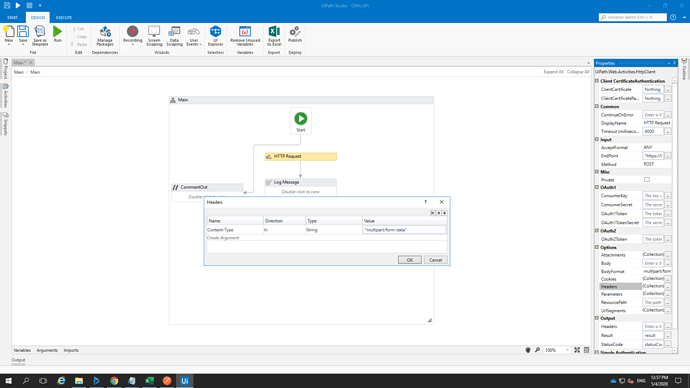Open the Activities side panel
Viewport: 690px width, 388px height.
6,95
